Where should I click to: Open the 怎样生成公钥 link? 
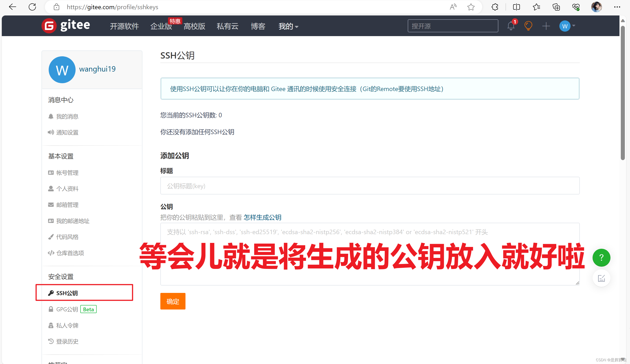pyautogui.click(x=262, y=217)
